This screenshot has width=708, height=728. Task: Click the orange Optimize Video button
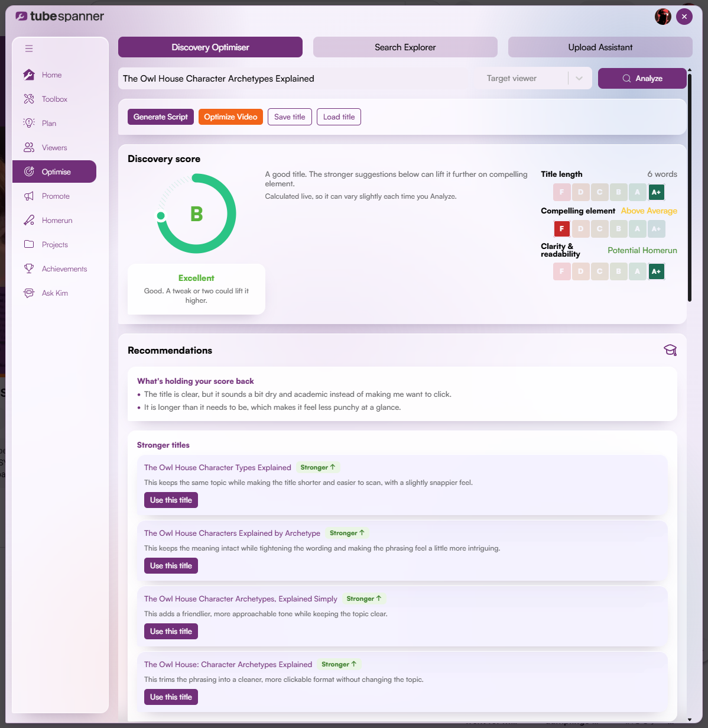coord(230,117)
